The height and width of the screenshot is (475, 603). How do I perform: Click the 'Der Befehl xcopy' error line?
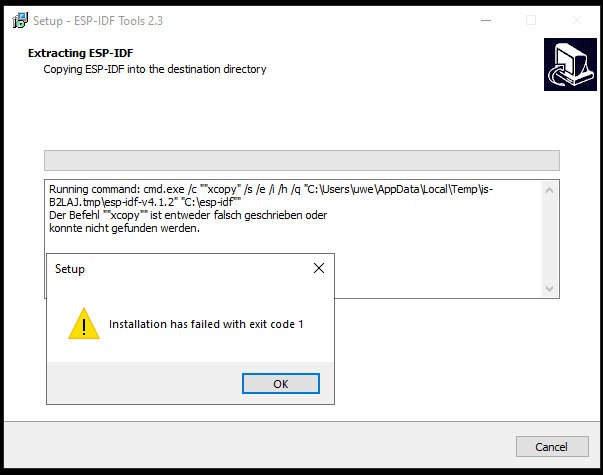pos(188,215)
